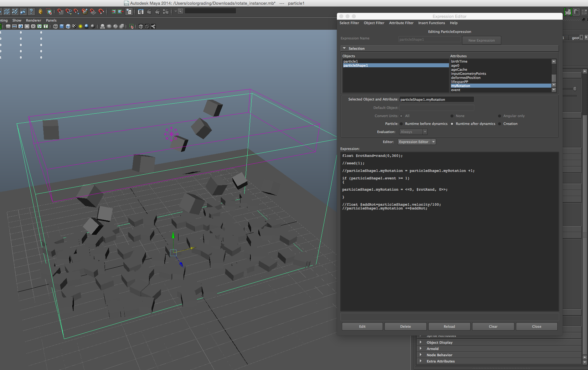Screen dimensions: 588x370
Task: Open the Attribute Filter menu
Action: (x=401, y=23)
